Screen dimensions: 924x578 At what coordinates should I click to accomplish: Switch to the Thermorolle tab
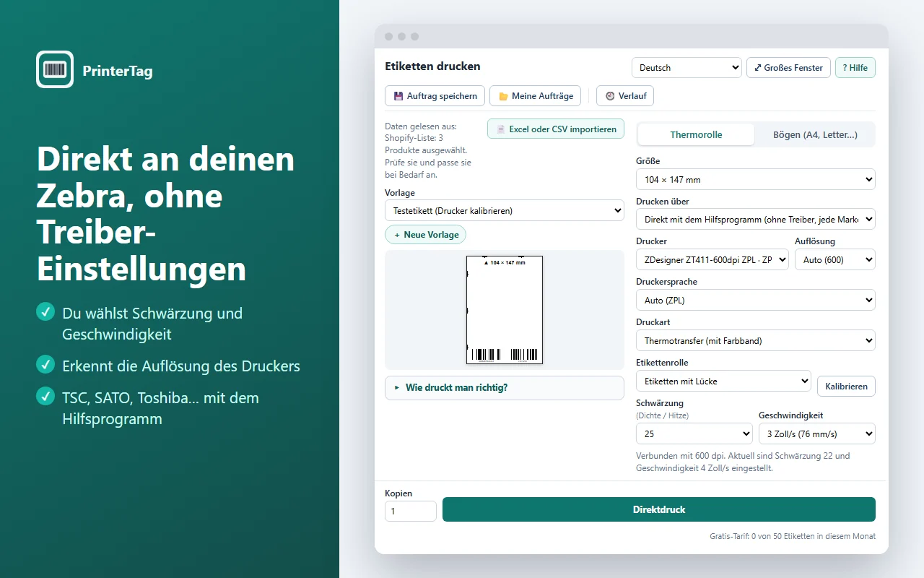(x=696, y=134)
